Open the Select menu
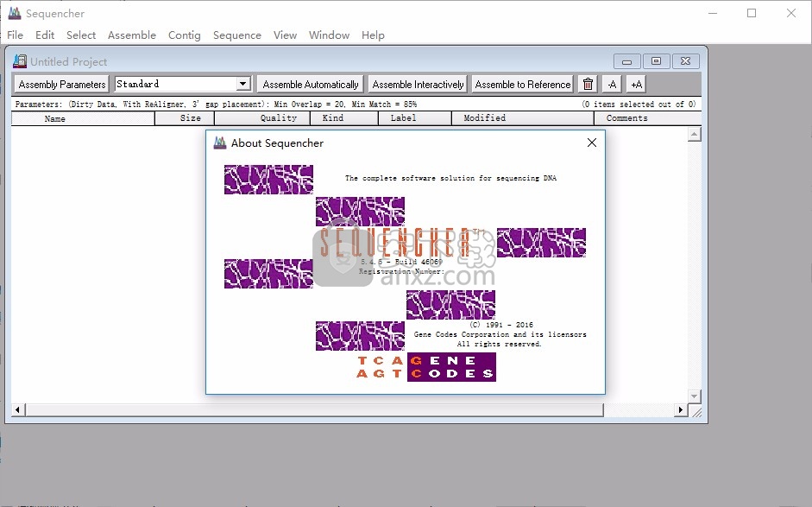 coord(81,35)
